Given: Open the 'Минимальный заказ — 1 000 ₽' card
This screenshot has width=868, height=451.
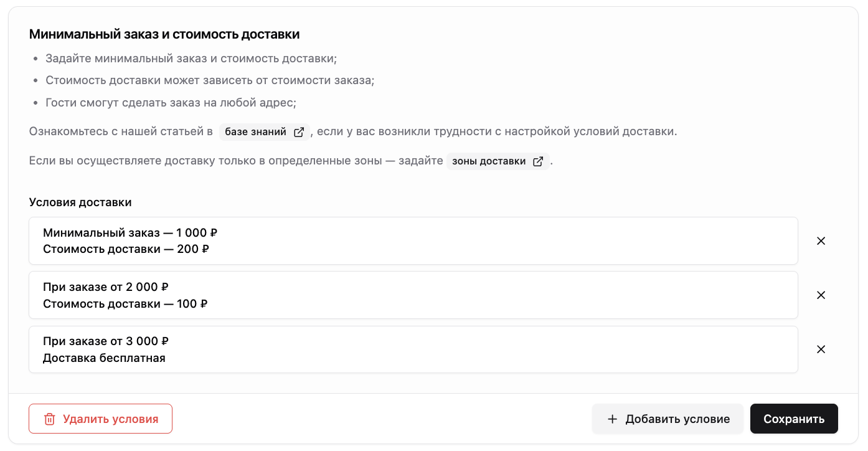Looking at the screenshot, I should click(x=413, y=241).
